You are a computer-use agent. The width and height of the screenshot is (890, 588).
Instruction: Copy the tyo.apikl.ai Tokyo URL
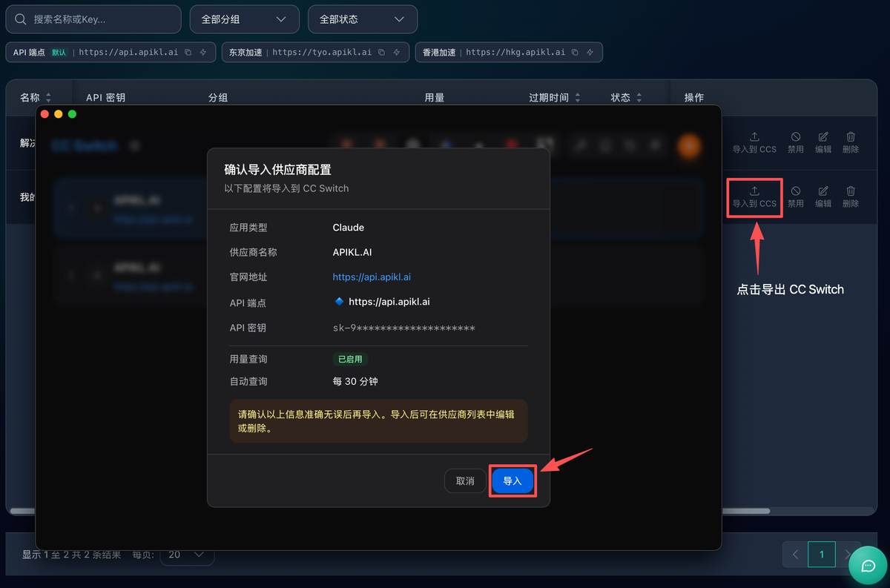tap(381, 53)
